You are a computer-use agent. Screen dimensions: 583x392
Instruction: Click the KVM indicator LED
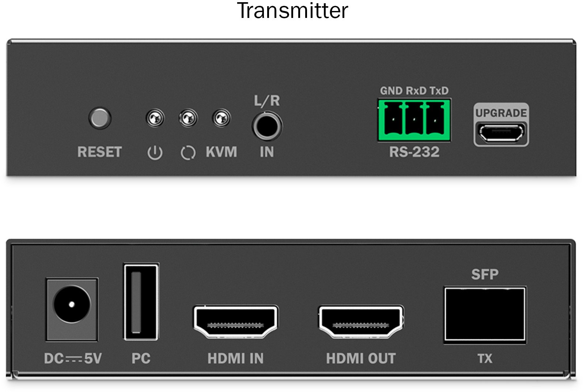[221, 118]
